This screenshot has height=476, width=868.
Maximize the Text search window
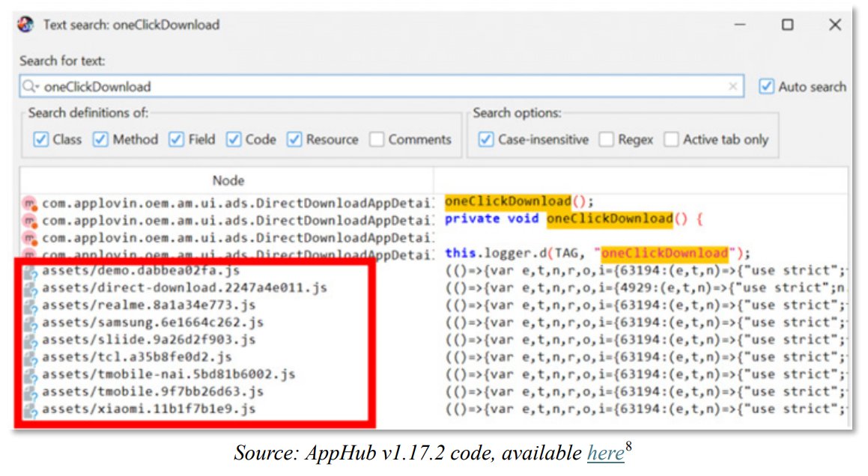(787, 25)
